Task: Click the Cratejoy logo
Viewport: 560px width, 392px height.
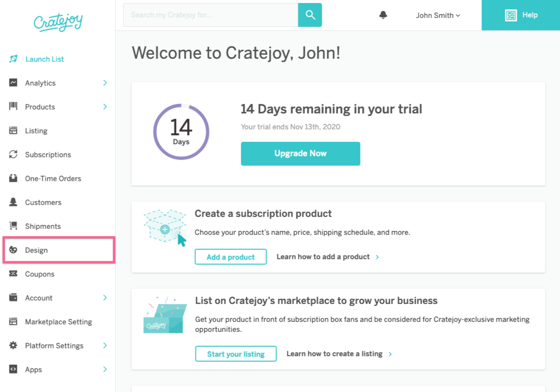Action: point(58,22)
